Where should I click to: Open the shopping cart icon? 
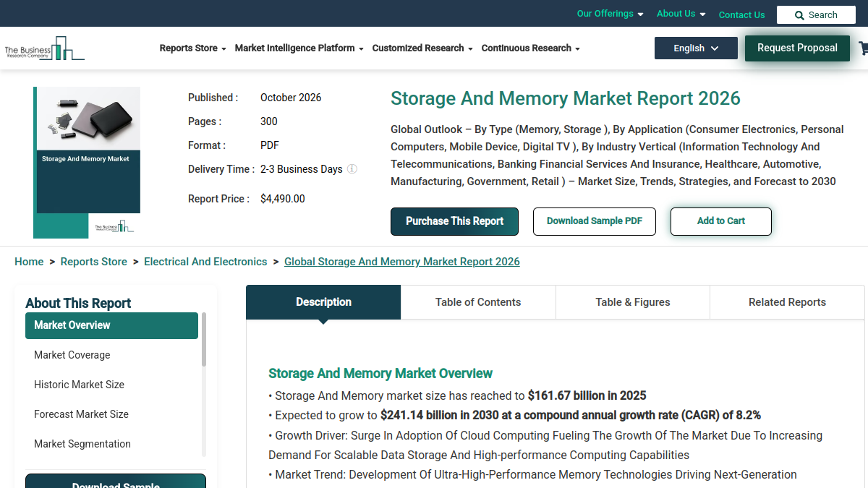click(864, 48)
